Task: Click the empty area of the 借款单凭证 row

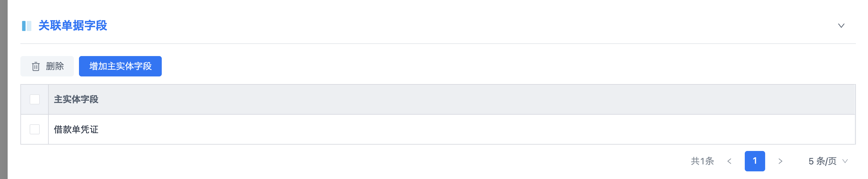Action: pos(472,129)
